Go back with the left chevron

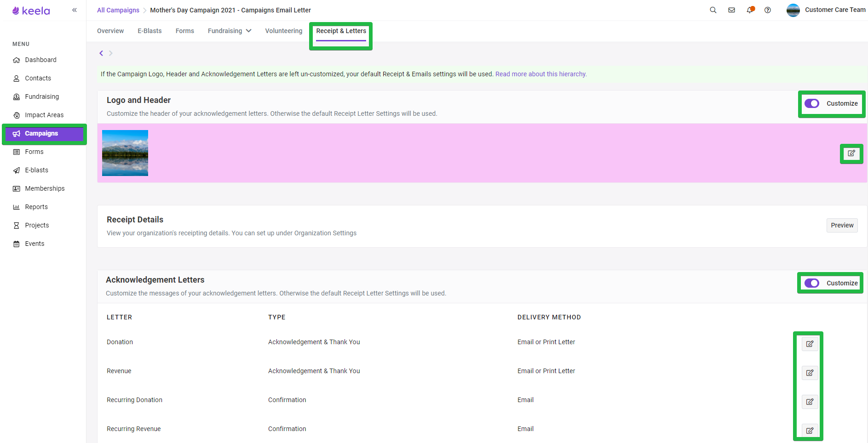coord(101,53)
